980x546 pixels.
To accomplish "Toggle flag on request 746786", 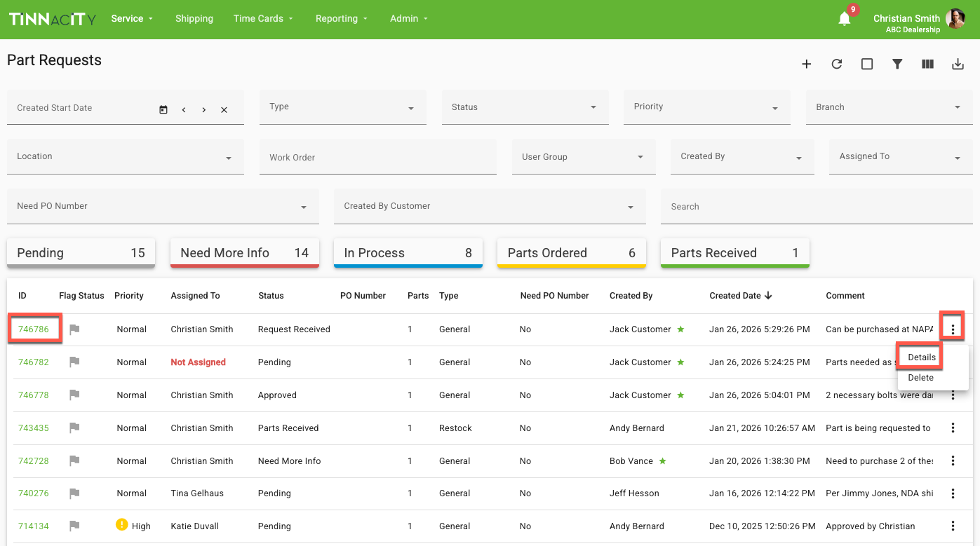I will 74,329.
